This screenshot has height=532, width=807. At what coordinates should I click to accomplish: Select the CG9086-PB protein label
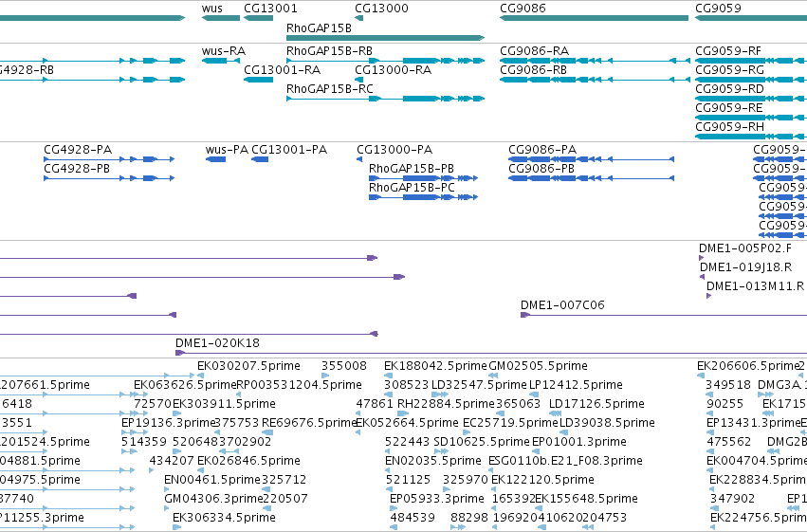coord(541,169)
